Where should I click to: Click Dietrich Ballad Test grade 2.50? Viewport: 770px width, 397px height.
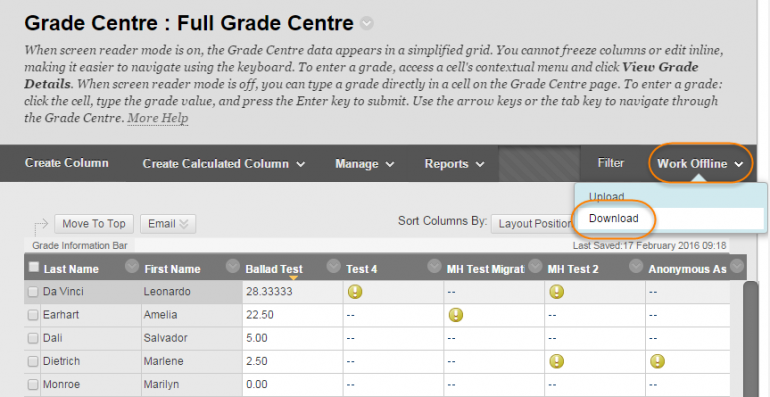tap(257, 362)
